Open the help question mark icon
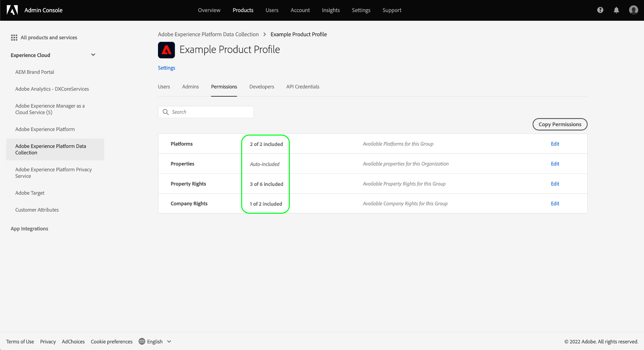644x350 pixels. [x=600, y=10]
